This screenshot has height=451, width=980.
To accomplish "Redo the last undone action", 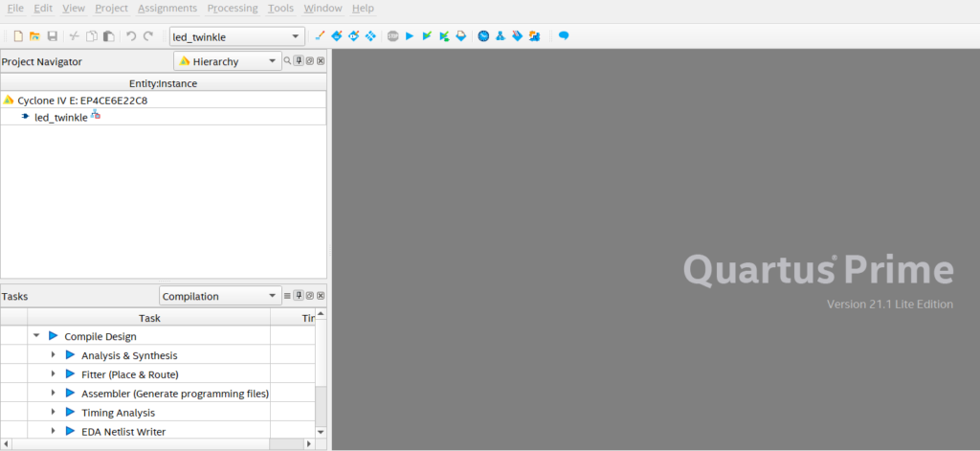I will (148, 36).
